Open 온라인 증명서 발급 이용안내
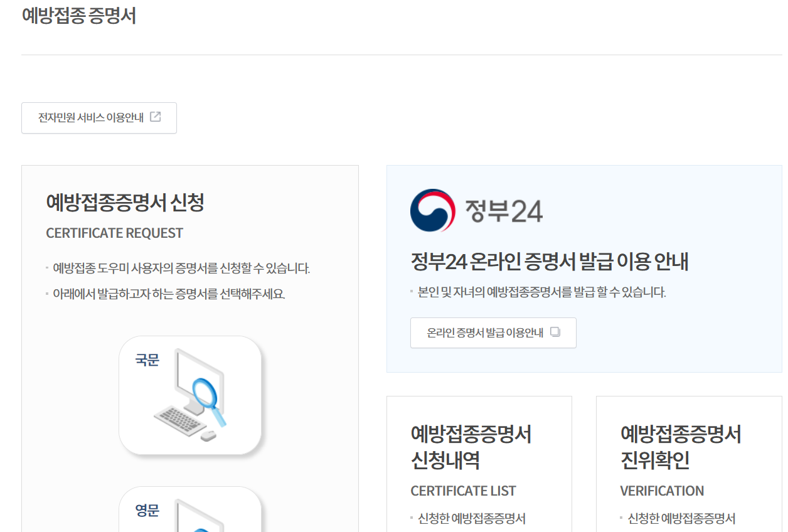Viewport: 788px width, 532px height. (x=493, y=332)
